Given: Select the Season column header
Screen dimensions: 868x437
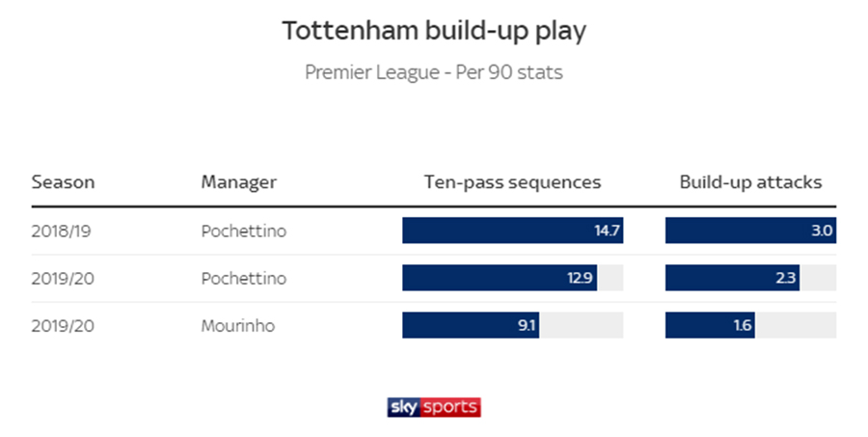Looking at the screenshot, I should [x=63, y=182].
